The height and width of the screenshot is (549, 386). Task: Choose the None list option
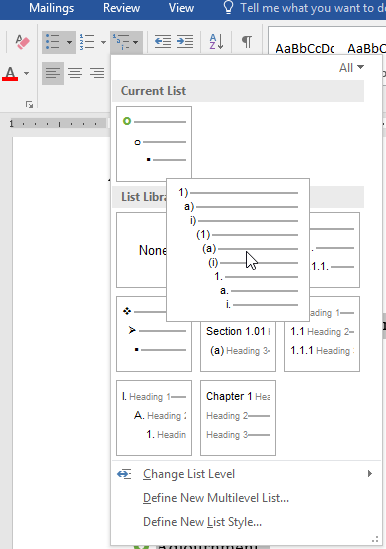click(x=141, y=250)
